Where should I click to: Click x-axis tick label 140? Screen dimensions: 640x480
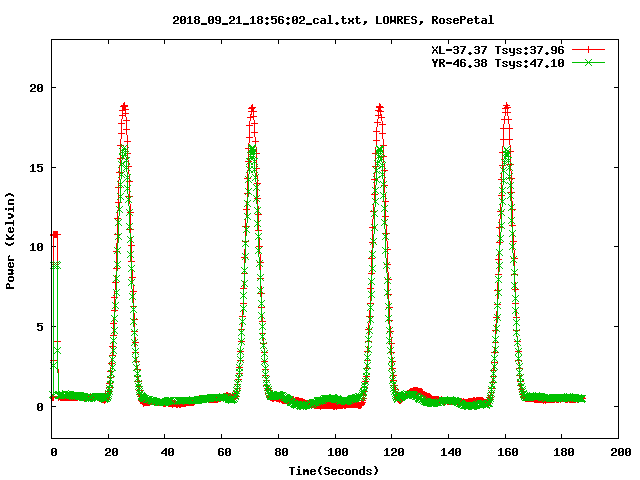click(x=451, y=452)
